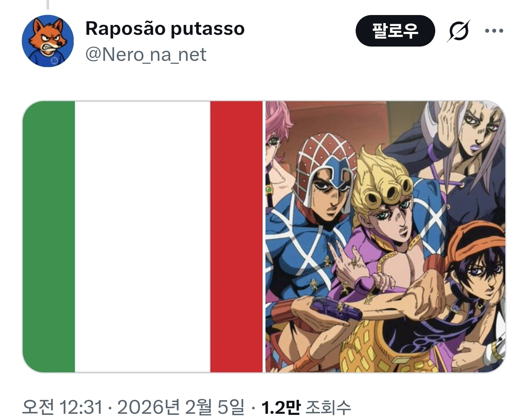Open the fox avatar profile picture
528x420 pixels.
coord(48,41)
